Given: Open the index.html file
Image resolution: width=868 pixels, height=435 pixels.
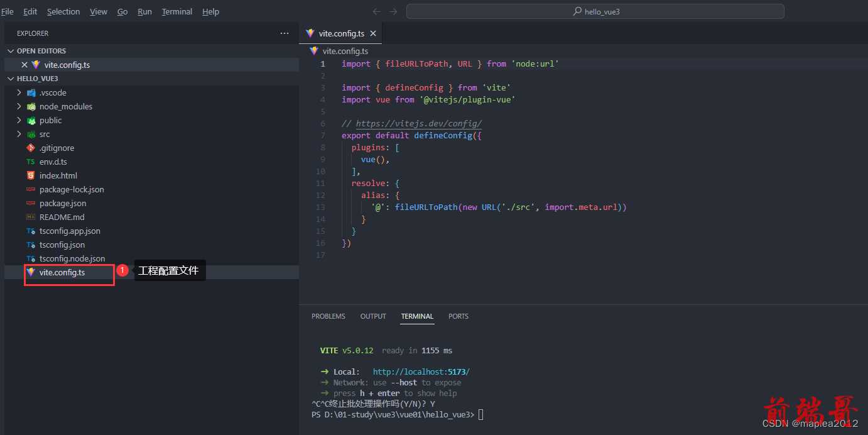Looking at the screenshot, I should [151, 175].
